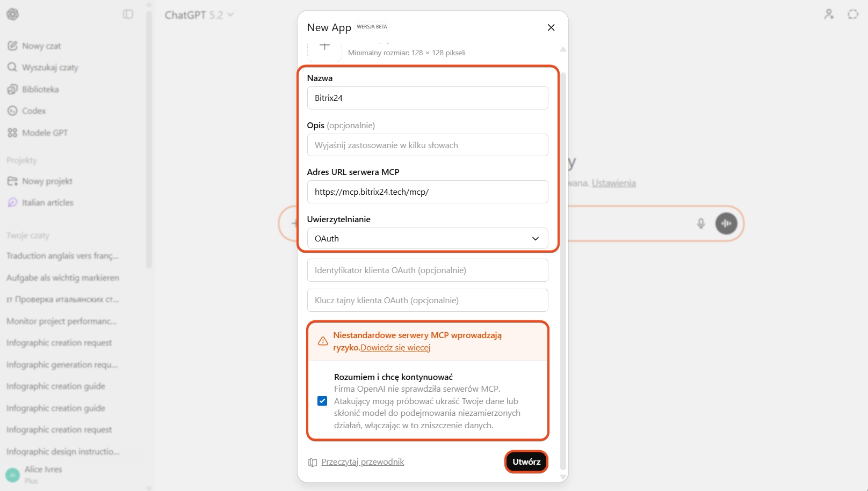868x491 pixels.
Task: Click the Codex icon in sidebar
Action: (x=12, y=111)
